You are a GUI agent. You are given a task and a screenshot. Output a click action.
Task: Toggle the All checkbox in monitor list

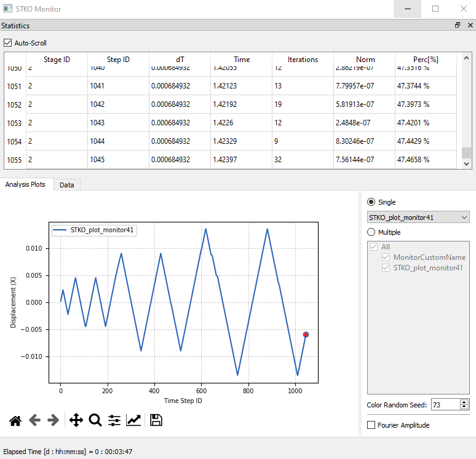pos(374,246)
